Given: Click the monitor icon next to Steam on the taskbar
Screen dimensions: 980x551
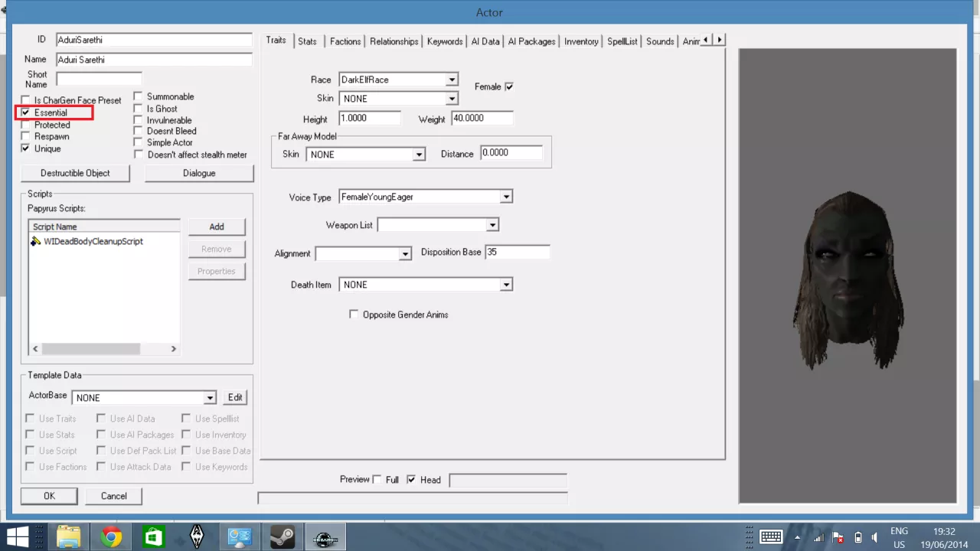Looking at the screenshot, I should (240, 536).
